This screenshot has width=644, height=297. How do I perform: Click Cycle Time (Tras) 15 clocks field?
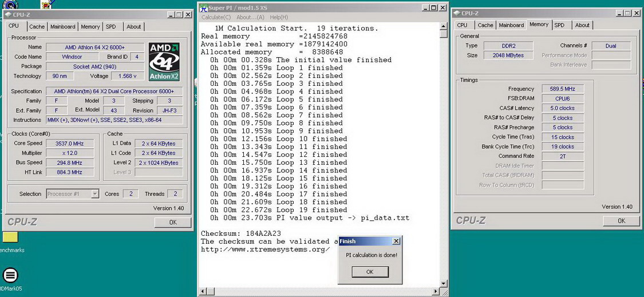(x=563, y=137)
